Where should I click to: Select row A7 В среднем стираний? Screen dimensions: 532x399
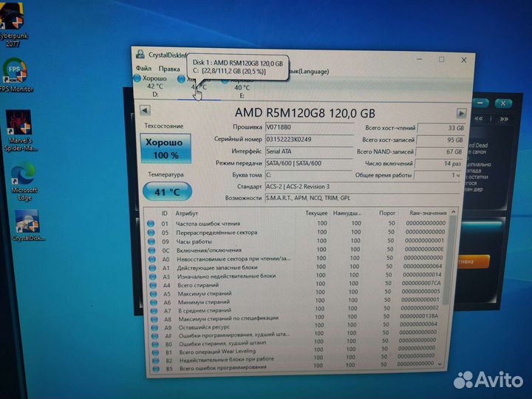[297, 310]
